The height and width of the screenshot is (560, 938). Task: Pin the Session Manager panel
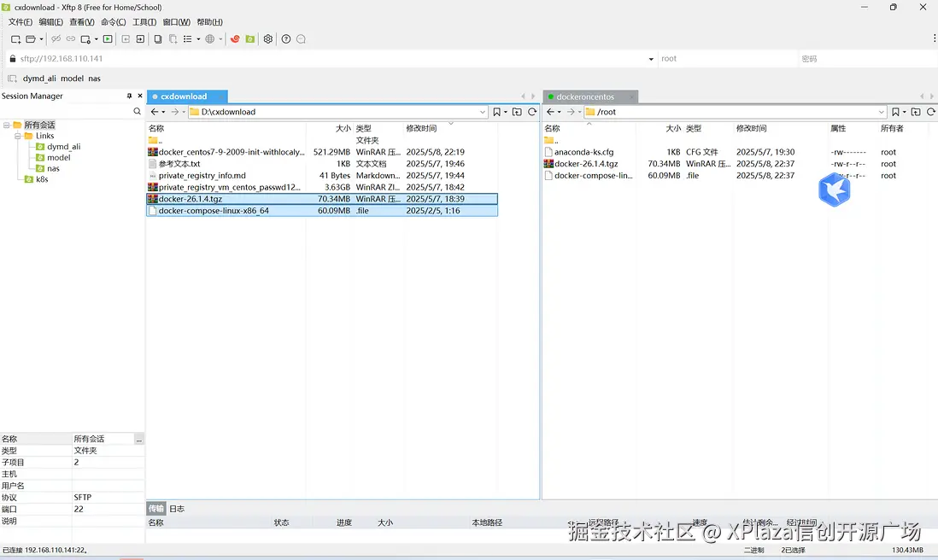click(x=129, y=96)
